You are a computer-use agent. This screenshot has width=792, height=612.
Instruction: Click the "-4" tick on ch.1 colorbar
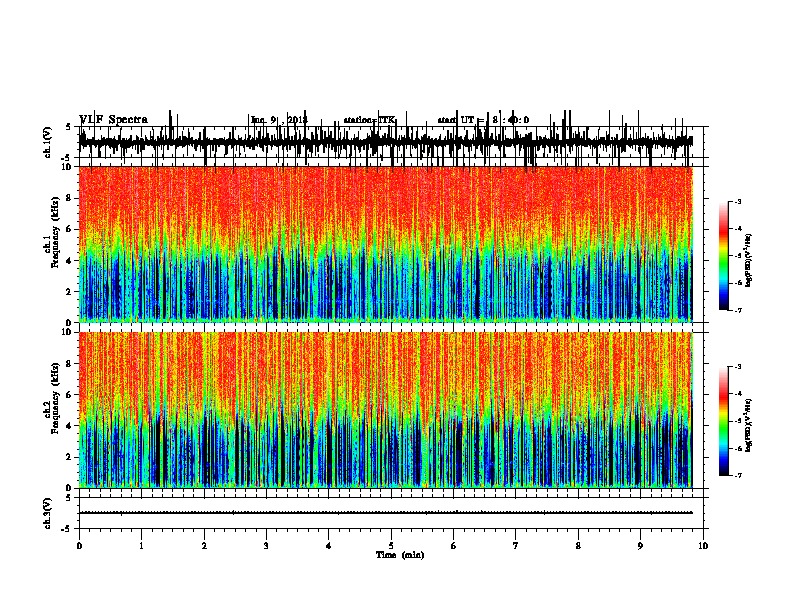[x=737, y=229]
